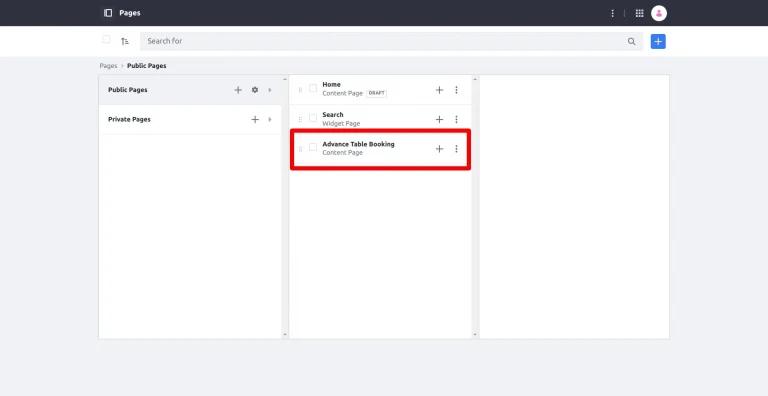Add child page to Home
The width and height of the screenshot is (768, 396).
439,90
